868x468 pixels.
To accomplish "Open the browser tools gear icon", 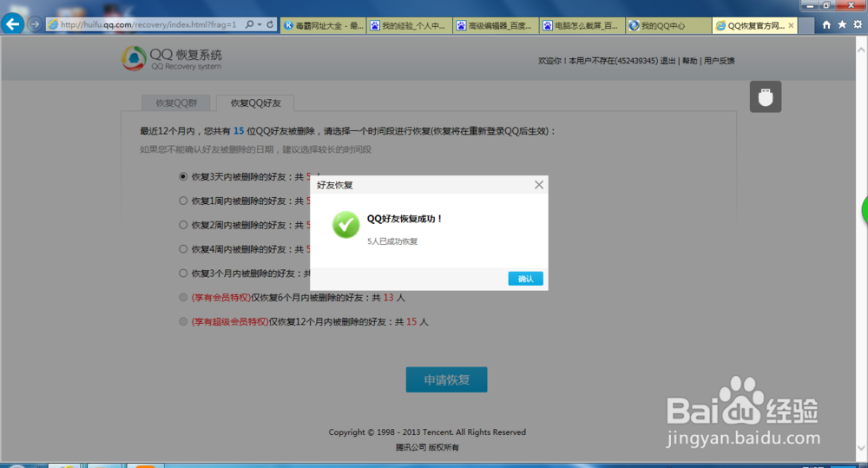I will point(858,24).
